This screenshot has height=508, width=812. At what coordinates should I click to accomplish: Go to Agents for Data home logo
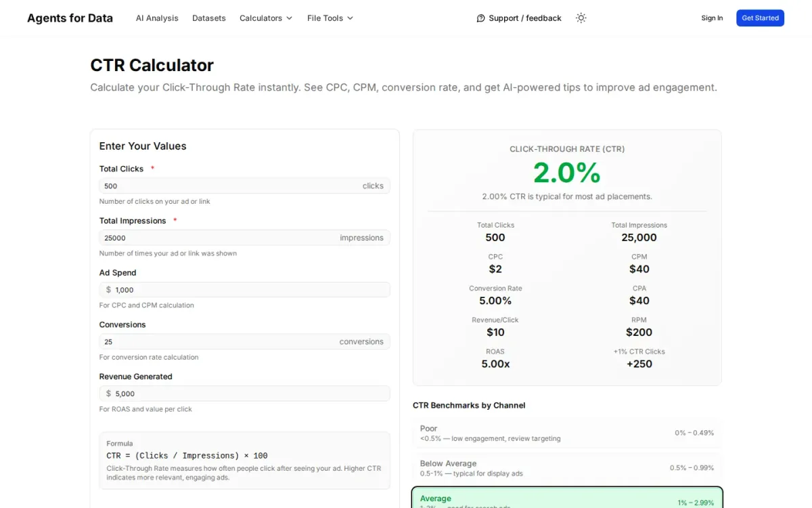(x=70, y=18)
